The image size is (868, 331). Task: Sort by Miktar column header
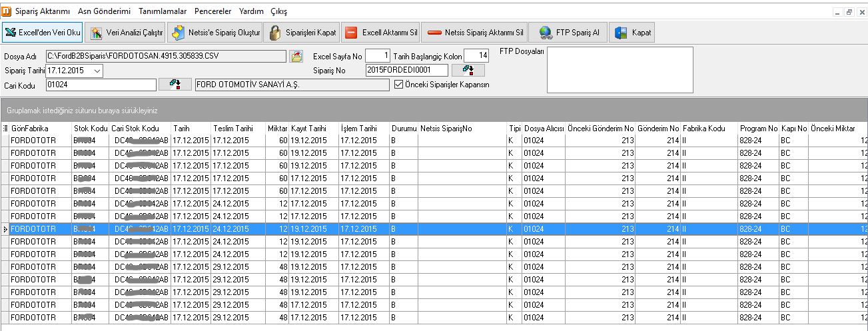[x=277, y=128]
